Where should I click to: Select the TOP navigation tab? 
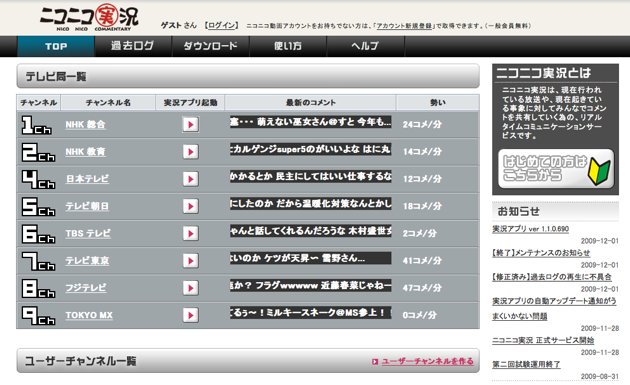point(56,46)
